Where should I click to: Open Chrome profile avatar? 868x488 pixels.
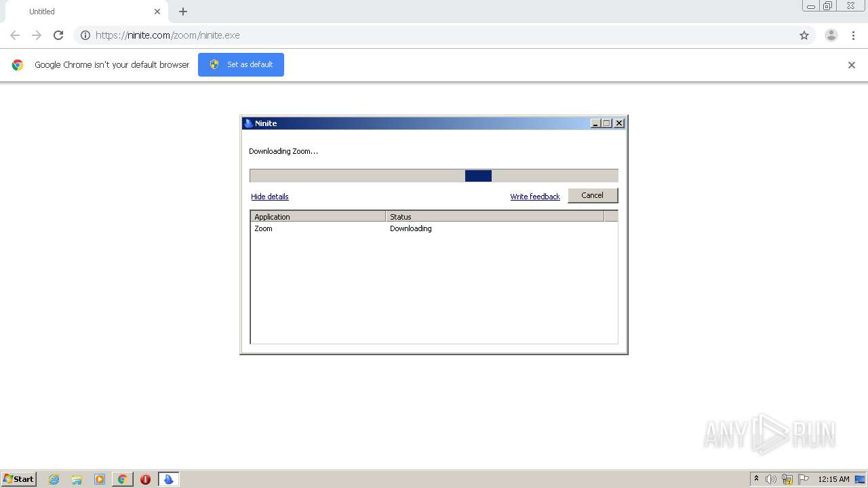pyautogui.click(x=831, y=35)
